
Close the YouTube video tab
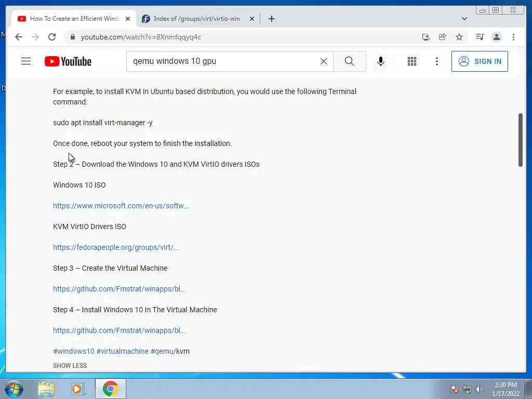point(128,19)
